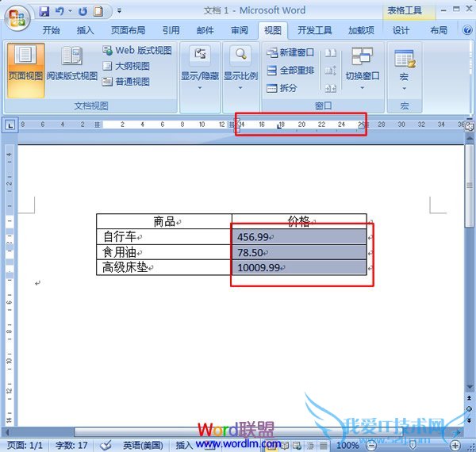This screenshot has width=476, height=452.
Task: Open the Office button menu
Action: pyautogui.click(x=17, y=18)
